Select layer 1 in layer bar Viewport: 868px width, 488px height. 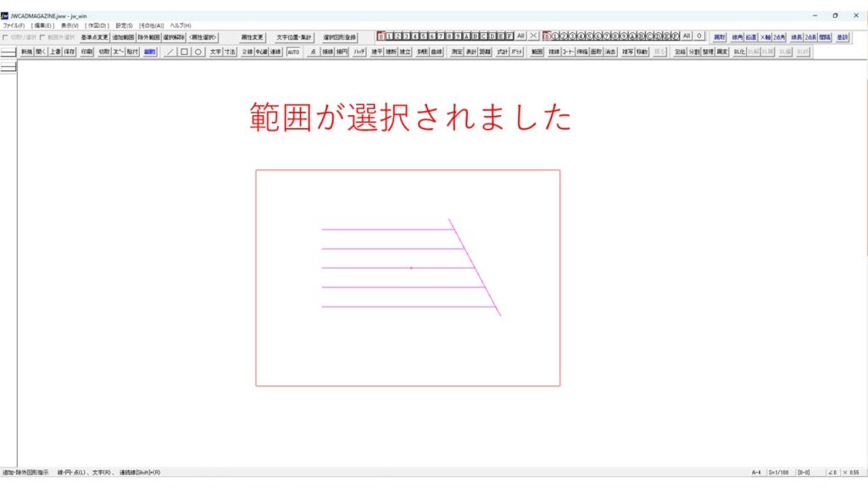pyautogui.click(x=390, y=36)
